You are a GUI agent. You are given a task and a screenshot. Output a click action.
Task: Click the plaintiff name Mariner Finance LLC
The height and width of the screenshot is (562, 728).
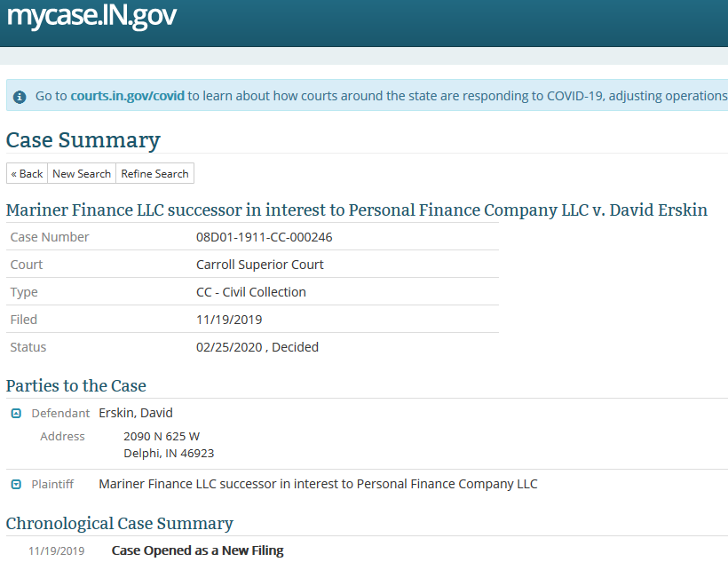tap(318, 484)
